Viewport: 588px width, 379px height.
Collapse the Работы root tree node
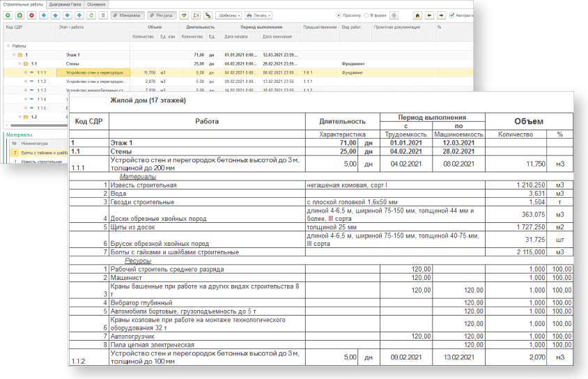[x=8, y=46]
